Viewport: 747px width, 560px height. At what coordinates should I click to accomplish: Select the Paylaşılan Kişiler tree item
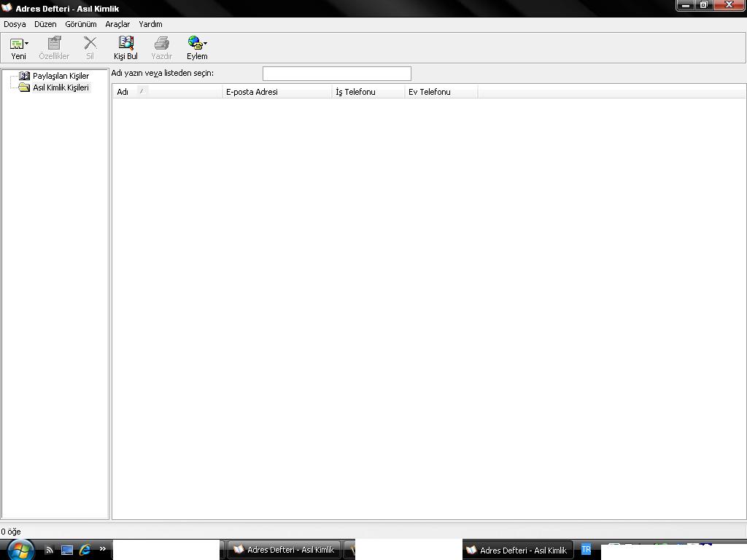[x=60, y=76]
